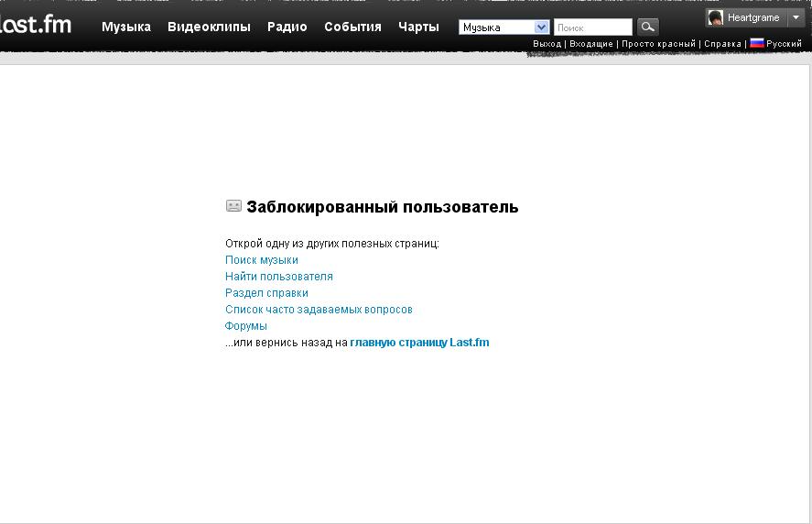Return via главную страницу Last.fm link
812x524 pixels.
click(419, 343)
